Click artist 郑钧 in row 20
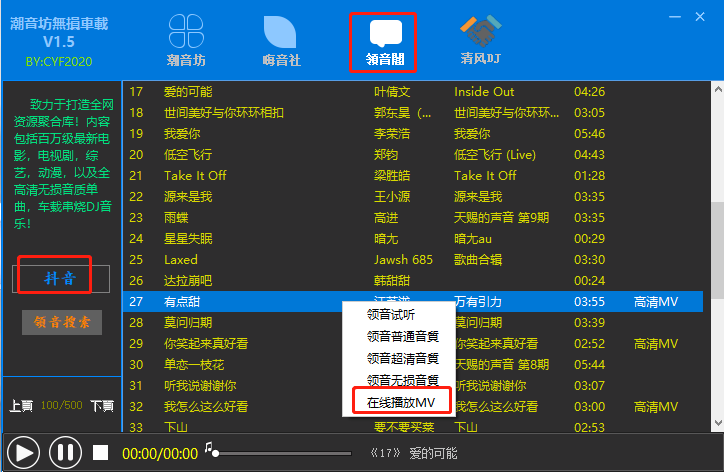 pos(386,155)
